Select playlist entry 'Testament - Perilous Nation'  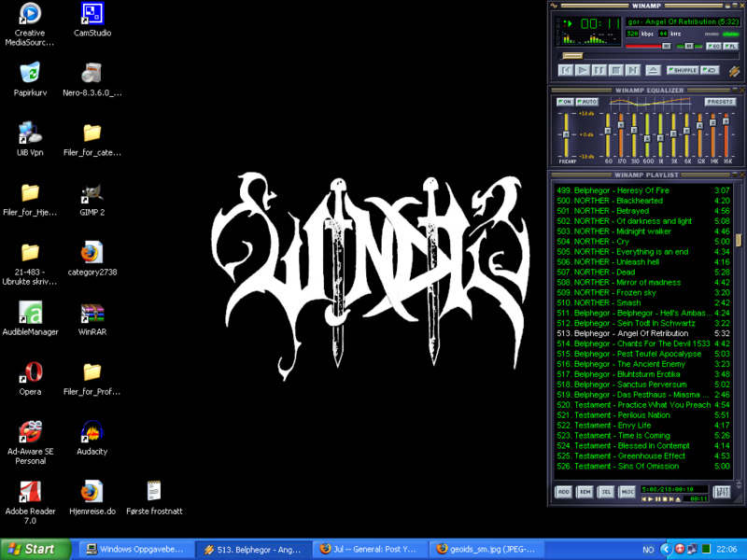click(x=642, y=414)
